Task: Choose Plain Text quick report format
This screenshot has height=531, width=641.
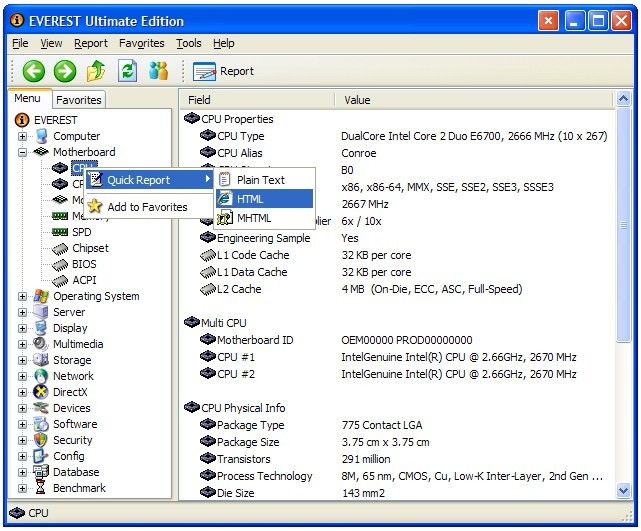Action: (264, 180)
